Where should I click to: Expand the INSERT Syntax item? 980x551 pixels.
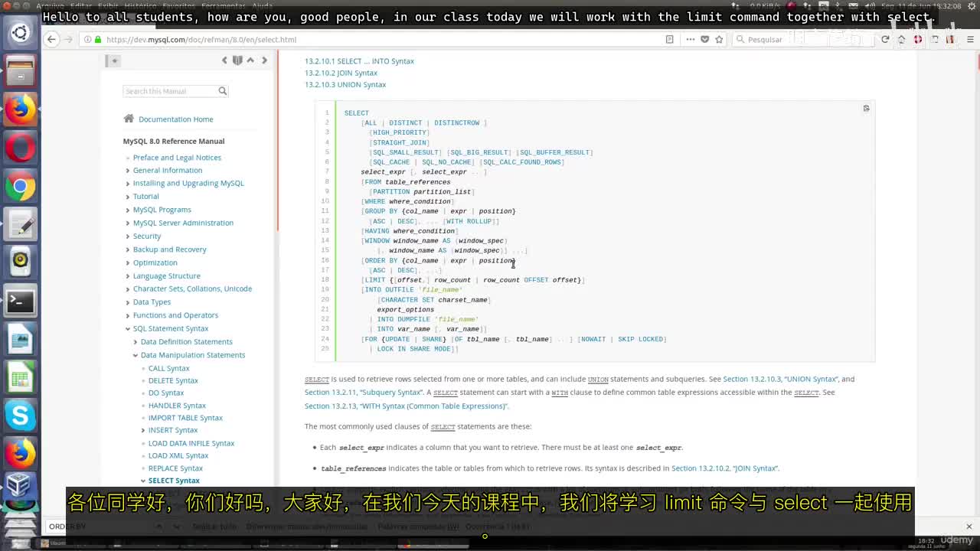[143, 430]
